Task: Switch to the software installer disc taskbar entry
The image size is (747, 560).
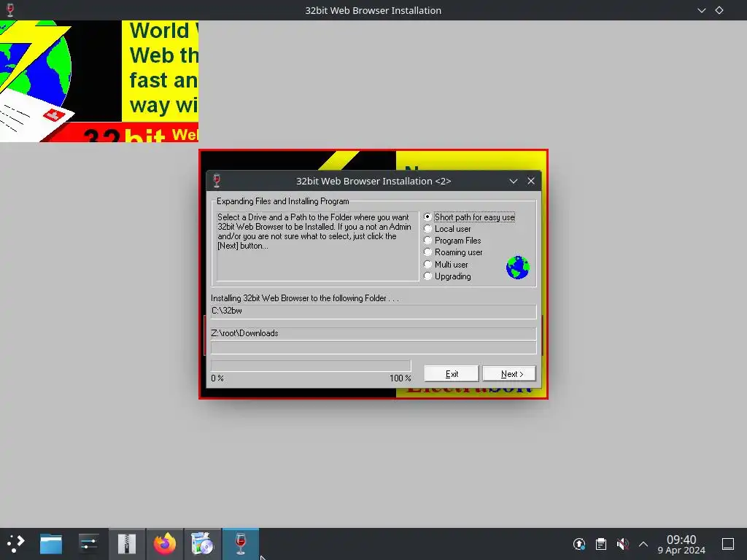Action: click(203, 543)
